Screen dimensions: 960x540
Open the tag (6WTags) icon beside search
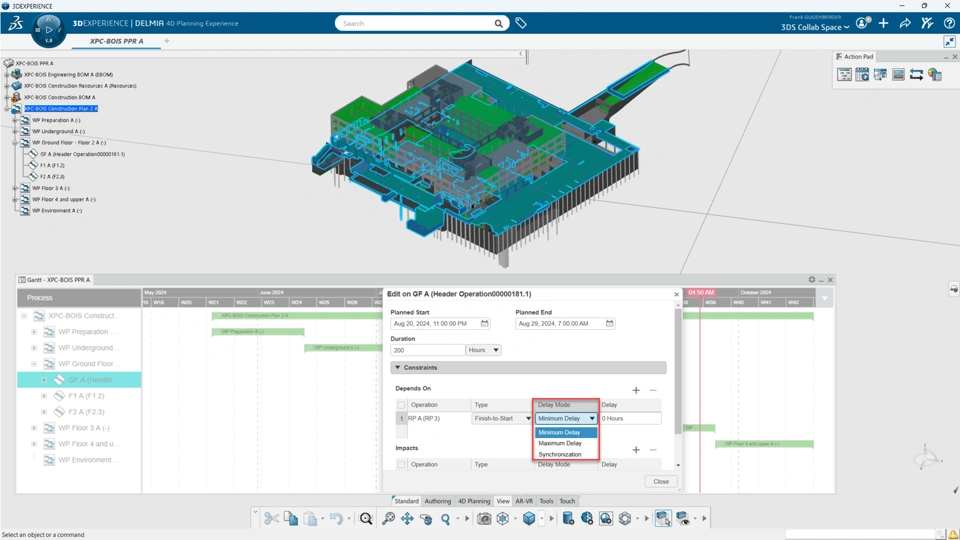[x=520, y=23]
